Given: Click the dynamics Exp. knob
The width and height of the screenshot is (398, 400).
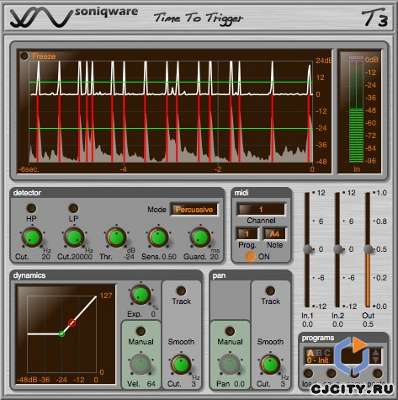Looking at the screenshot, I should (x=140, y=295).
